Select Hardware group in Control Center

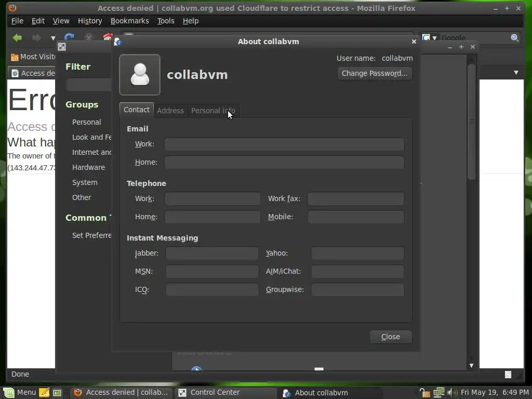pyautogui.click(x=88, y=167)
